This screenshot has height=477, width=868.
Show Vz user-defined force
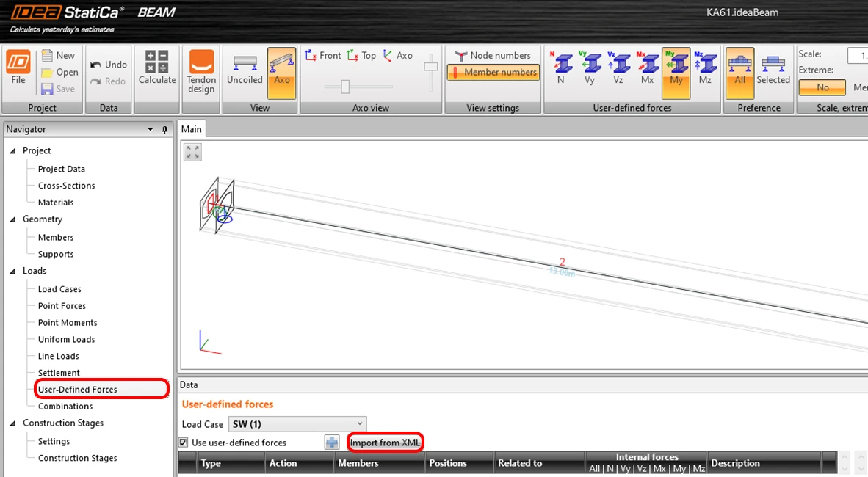point(618,69)
